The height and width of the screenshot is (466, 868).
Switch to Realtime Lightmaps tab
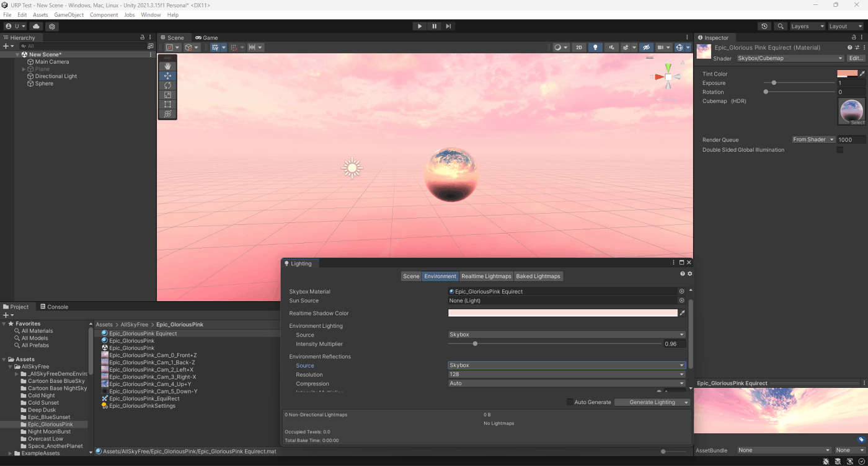point(486,276)
